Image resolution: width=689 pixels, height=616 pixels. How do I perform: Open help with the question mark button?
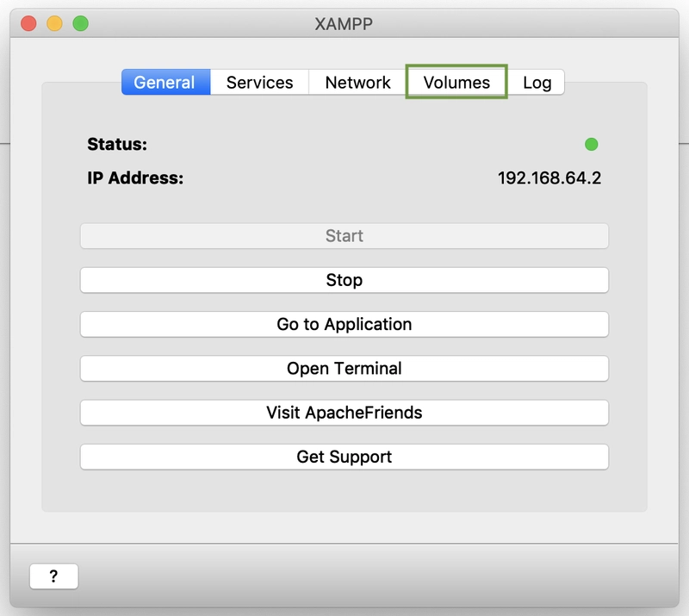coord(53,576)
